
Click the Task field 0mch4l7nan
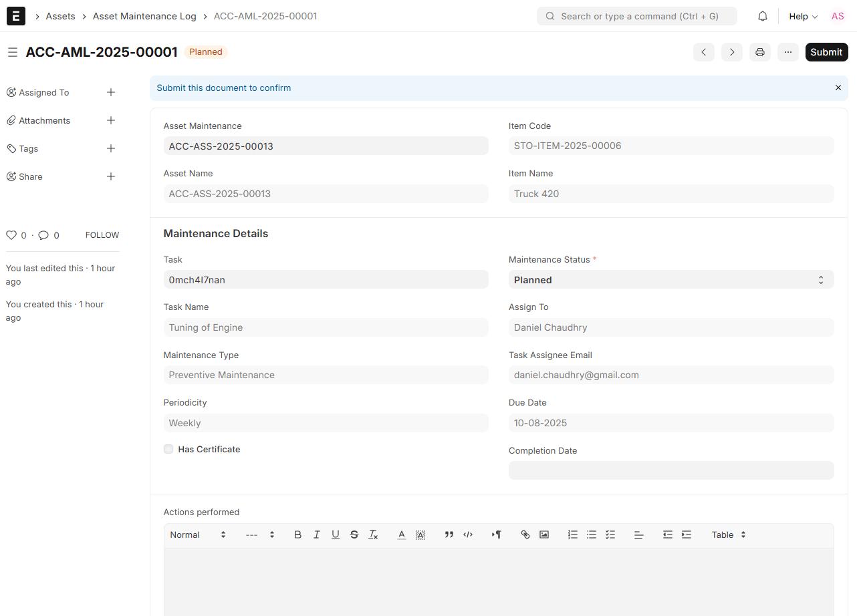pyautogui.click(x=326, y=280)
